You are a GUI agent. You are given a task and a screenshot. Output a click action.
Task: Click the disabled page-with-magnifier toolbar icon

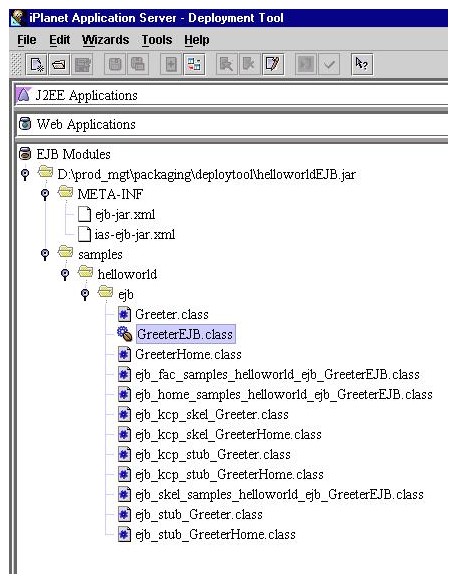tap(226, 65)
